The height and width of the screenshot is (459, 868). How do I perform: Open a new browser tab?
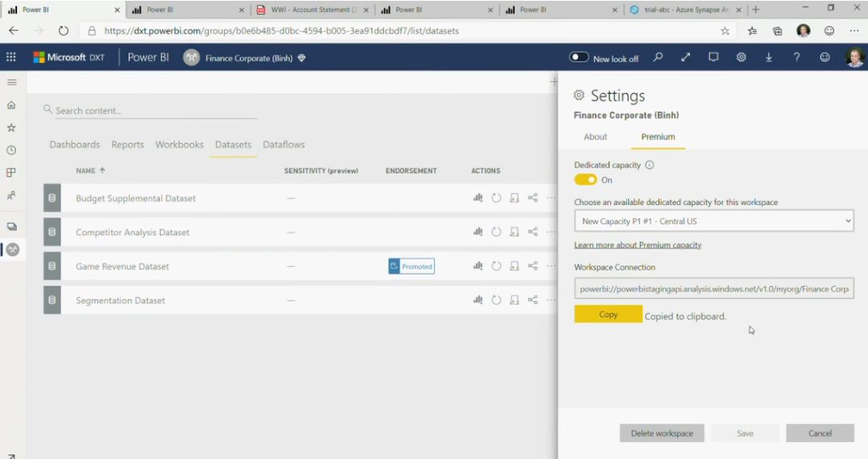755,10
